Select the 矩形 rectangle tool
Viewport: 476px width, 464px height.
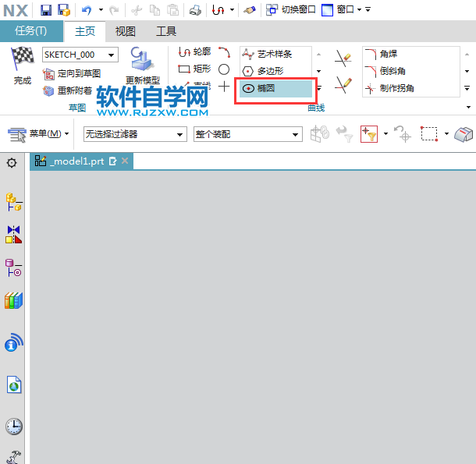point(194,69)
